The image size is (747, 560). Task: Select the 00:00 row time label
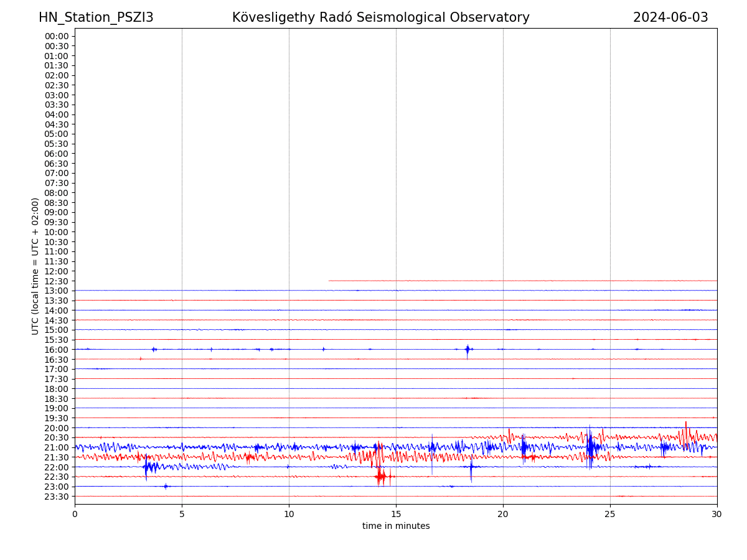tap(56, 36)
